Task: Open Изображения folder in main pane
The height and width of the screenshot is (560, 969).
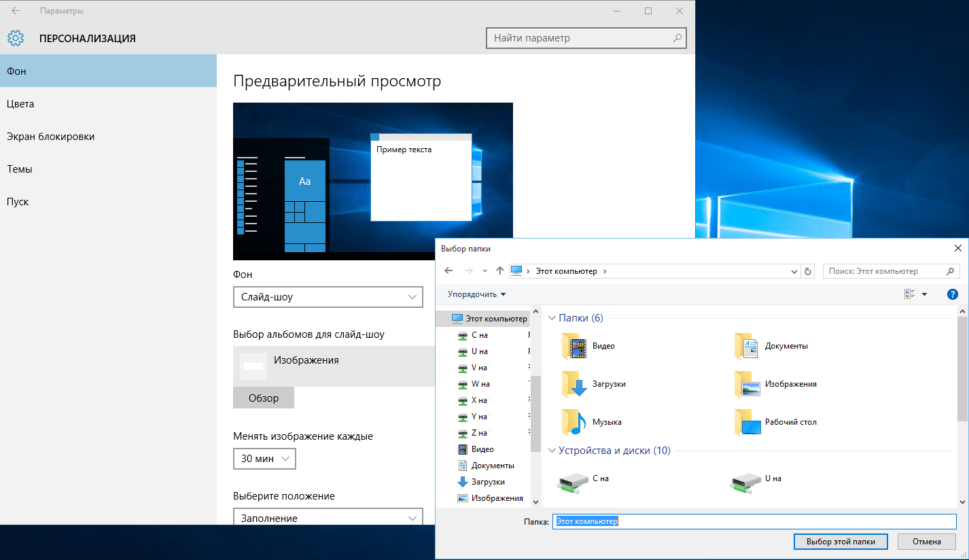Action: point(747,384)
